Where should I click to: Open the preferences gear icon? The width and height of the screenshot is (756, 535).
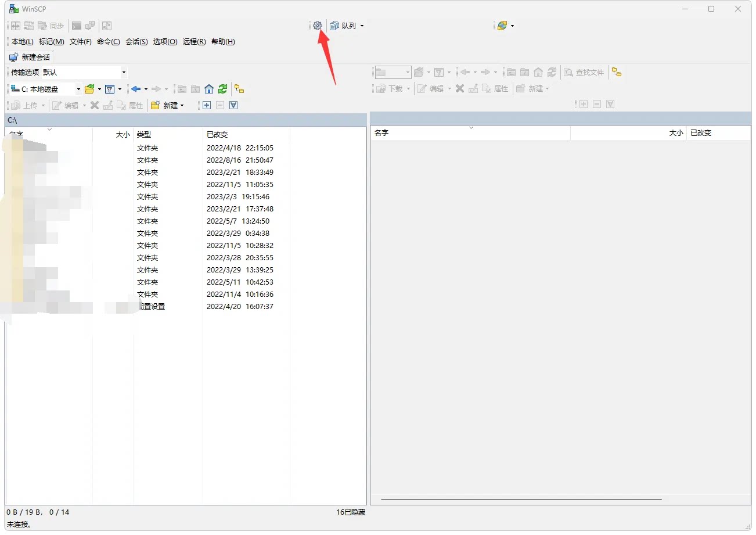tap(317, 26)
